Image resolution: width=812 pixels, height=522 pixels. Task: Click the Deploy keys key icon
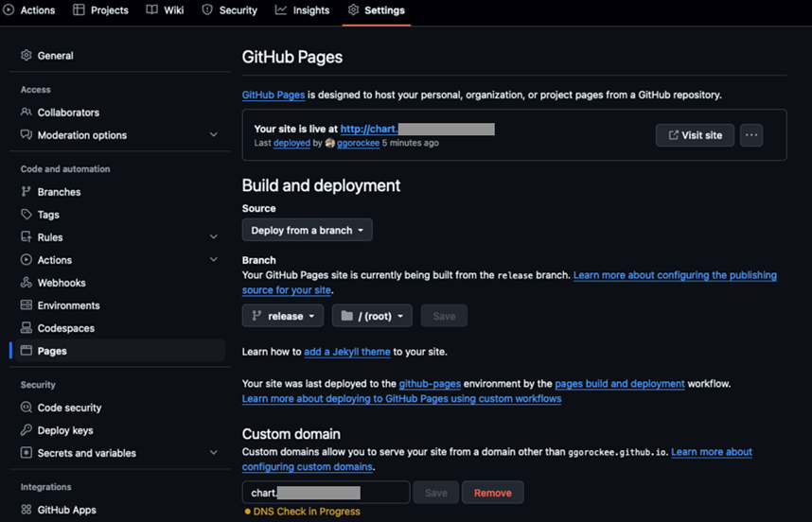(26, 430)
